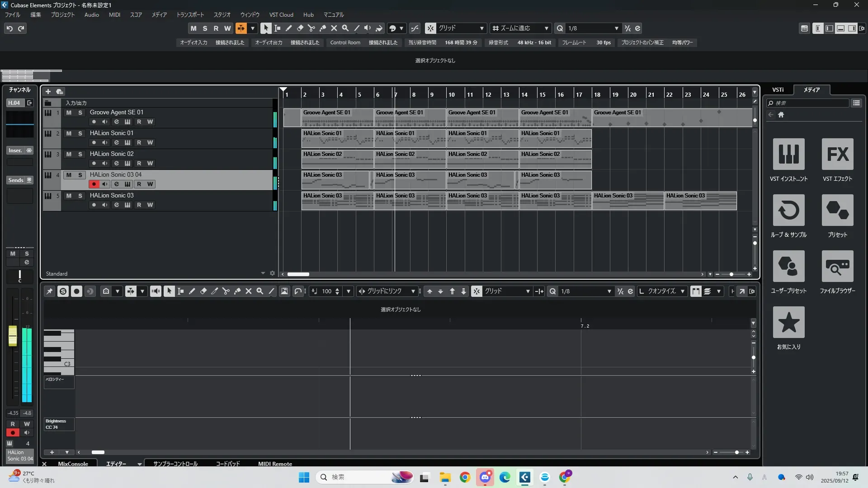
Task: Open the editor グリッドにリンク dropdown
Action: (413, 291)
